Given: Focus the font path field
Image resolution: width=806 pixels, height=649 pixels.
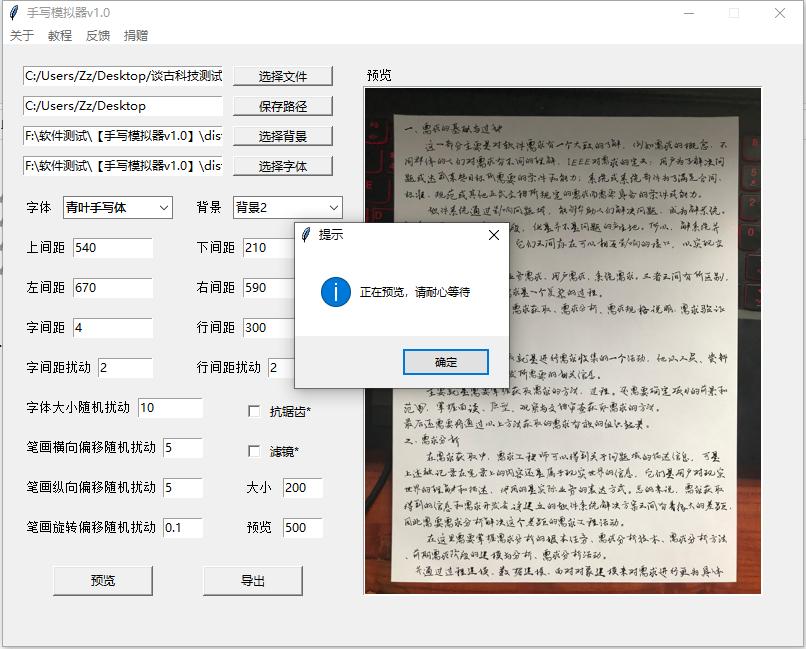Looking at the screenshot, I should [x=123, y=166].
